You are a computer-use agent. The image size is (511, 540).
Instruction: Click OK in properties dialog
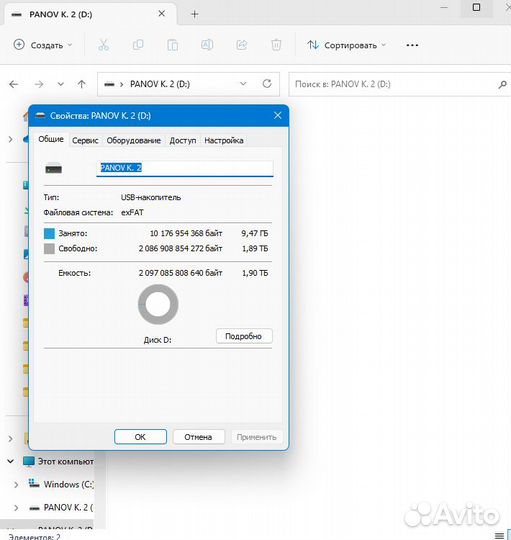[x=140, y=437]
